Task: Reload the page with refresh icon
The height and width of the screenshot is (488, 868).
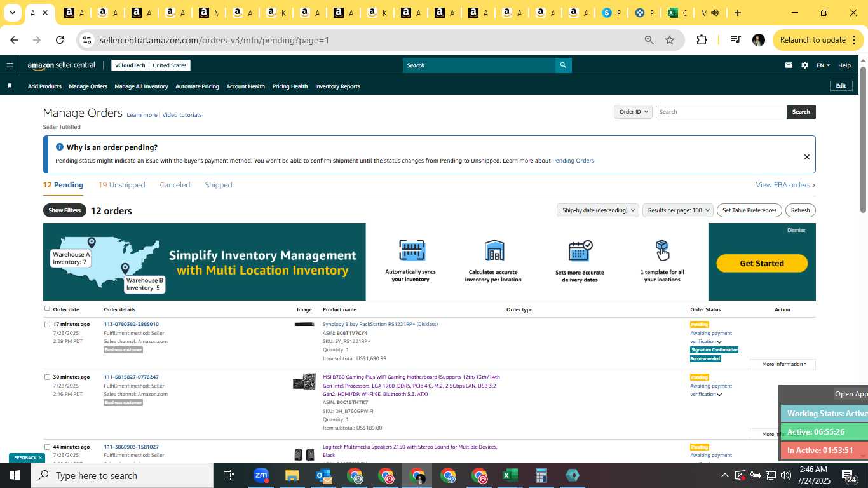Action: (60, 40)
